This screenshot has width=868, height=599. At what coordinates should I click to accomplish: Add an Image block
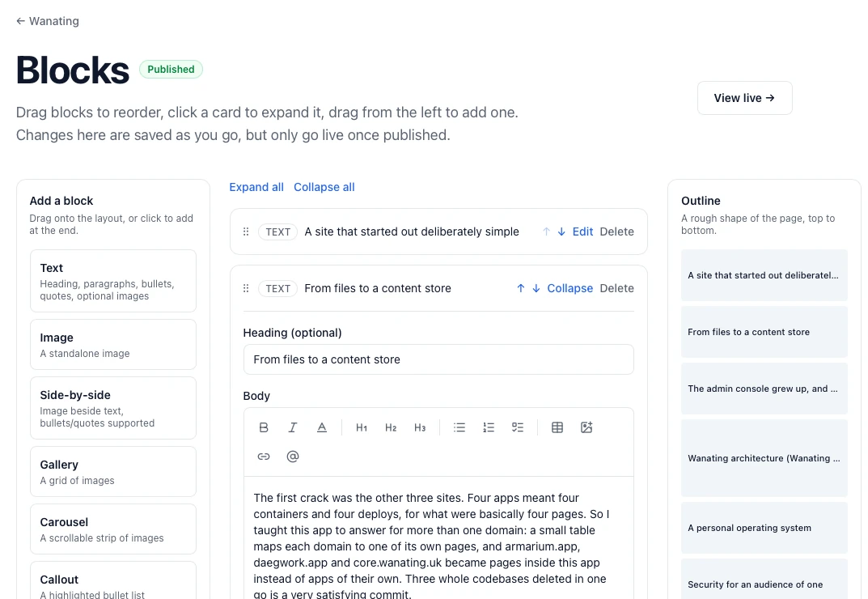click(113, 345)
